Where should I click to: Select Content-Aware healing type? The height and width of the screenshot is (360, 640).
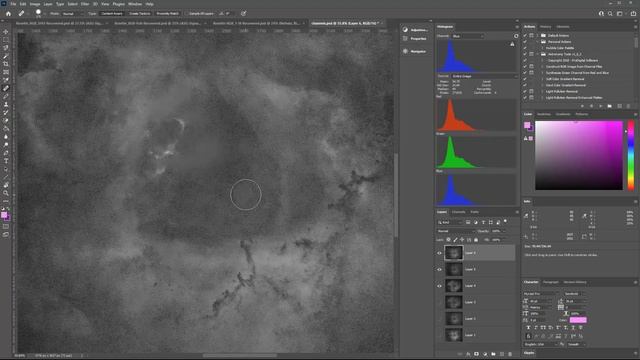111,13
